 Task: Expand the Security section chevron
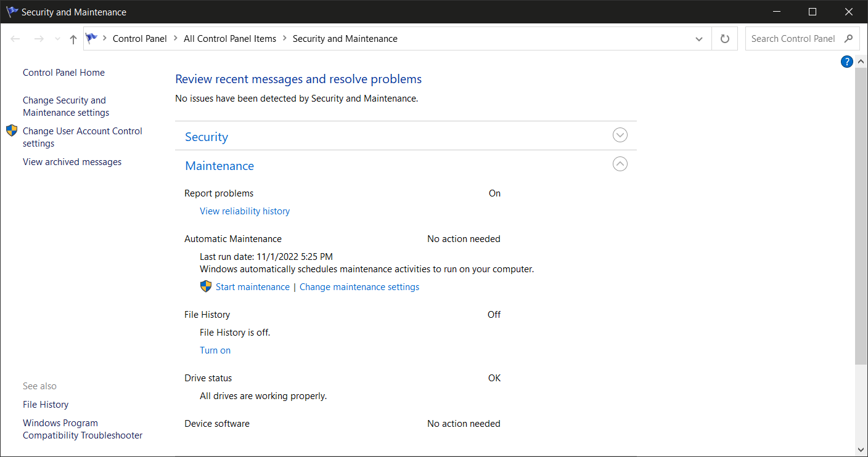click(x=620, y=135)
